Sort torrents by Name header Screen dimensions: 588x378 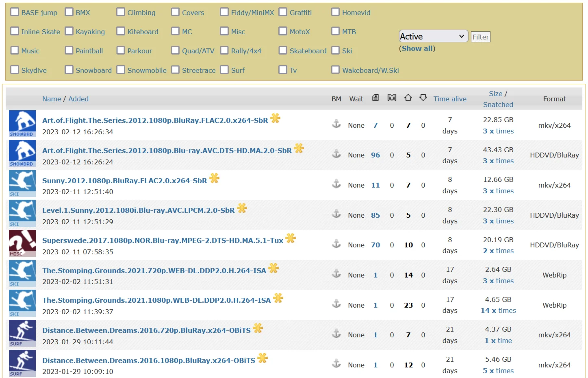52,99
